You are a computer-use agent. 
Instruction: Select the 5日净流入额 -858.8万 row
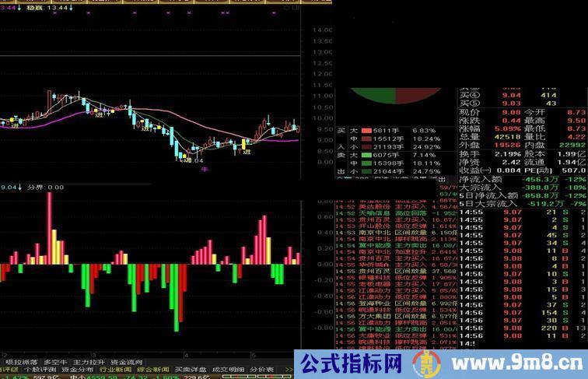pyautogui.click(x=523, y=196)
